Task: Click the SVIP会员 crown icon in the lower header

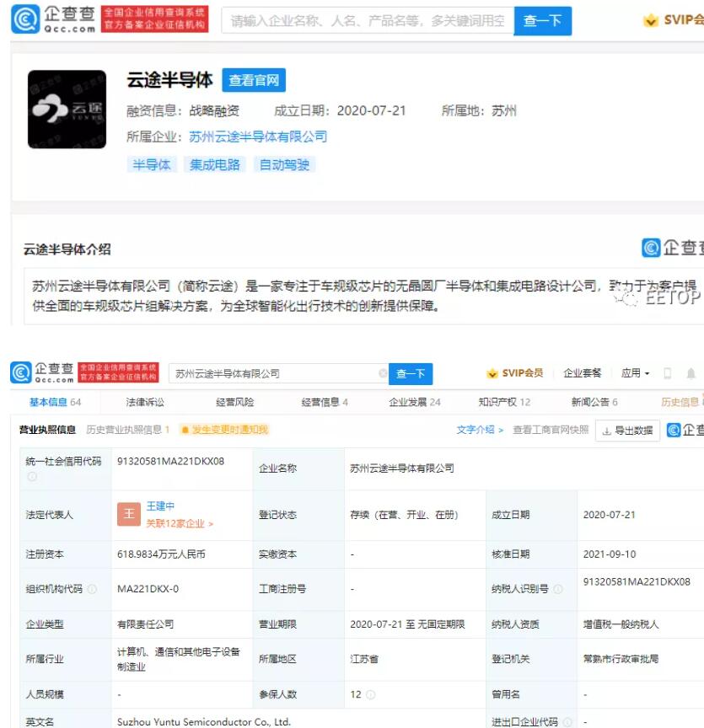Action: [x=492, y=373]
